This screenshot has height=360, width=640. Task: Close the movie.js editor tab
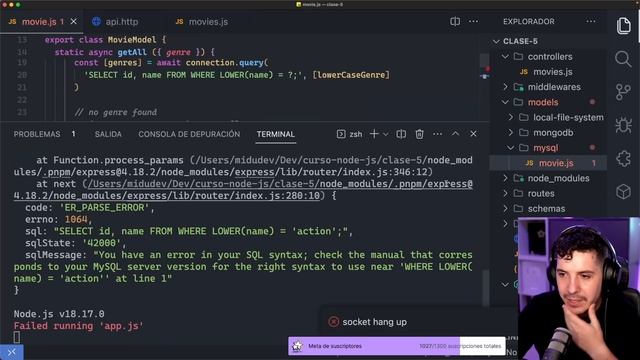click(73, 21)
